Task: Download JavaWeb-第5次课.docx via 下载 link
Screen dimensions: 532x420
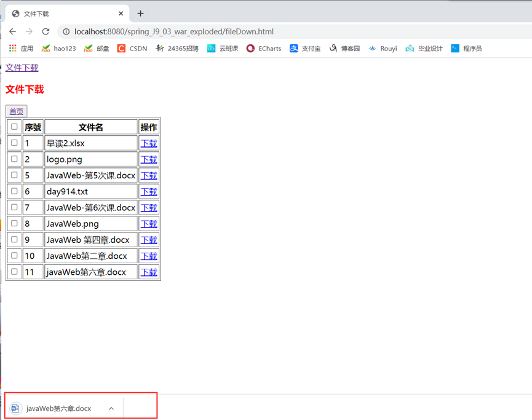Action: click(149, 175)
